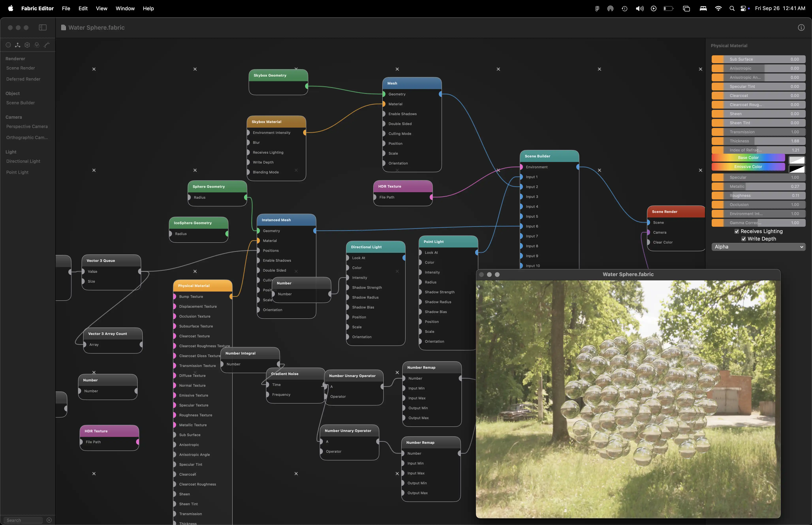Select the dotted circle category icon

pyautogui.click(x=8, y=45)
